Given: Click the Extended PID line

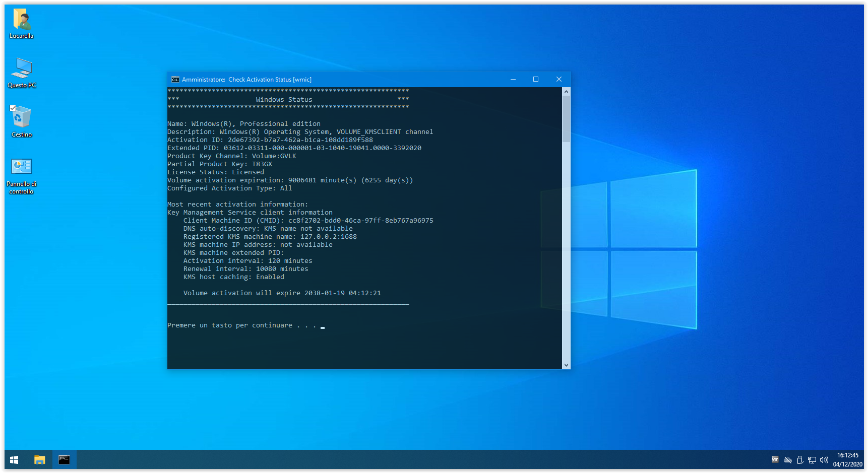Looking at the screenshot, I should pos(294,148).
